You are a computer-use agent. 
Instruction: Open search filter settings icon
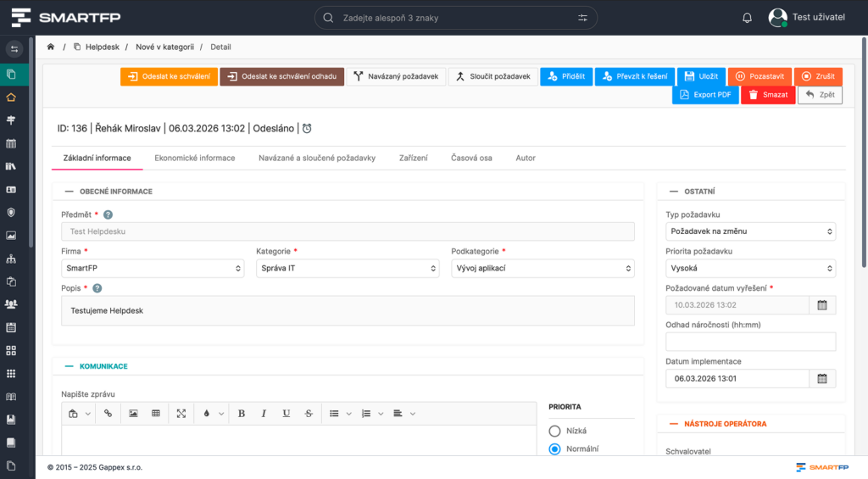tap(582, 18)
